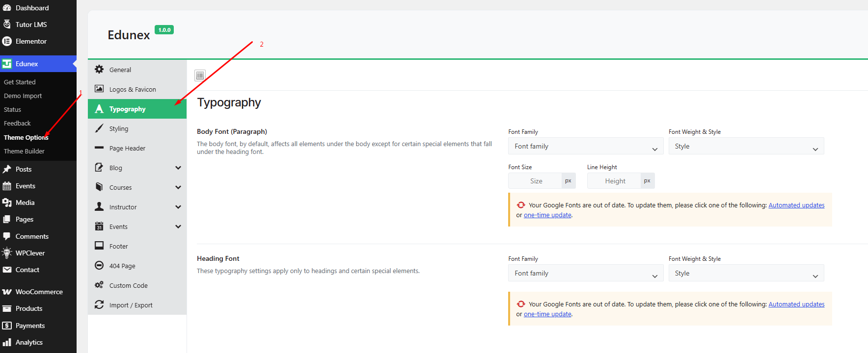Open the Import / Export tab
Image resolution: width=868 pixels, height=353 pixels.
point(137,305)
